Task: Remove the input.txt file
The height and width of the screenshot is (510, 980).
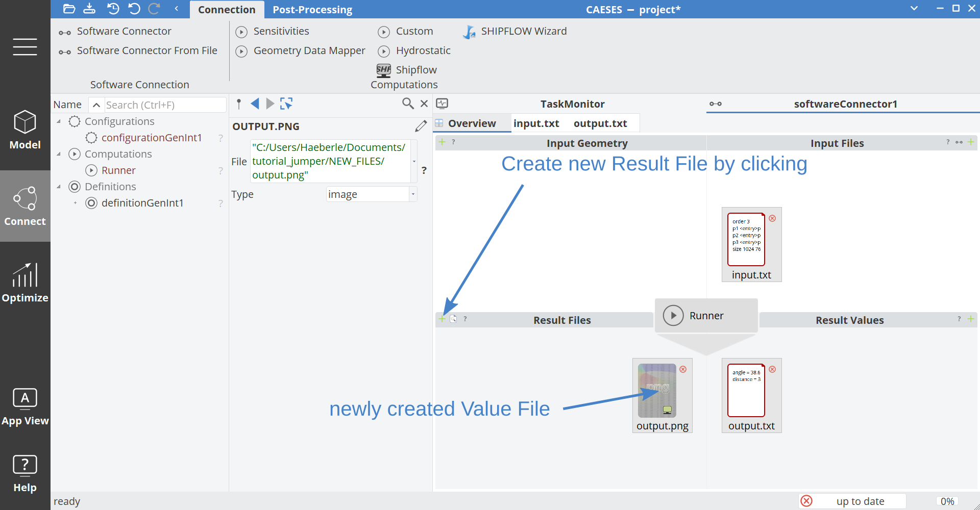Action: click(x=772, y=218)
